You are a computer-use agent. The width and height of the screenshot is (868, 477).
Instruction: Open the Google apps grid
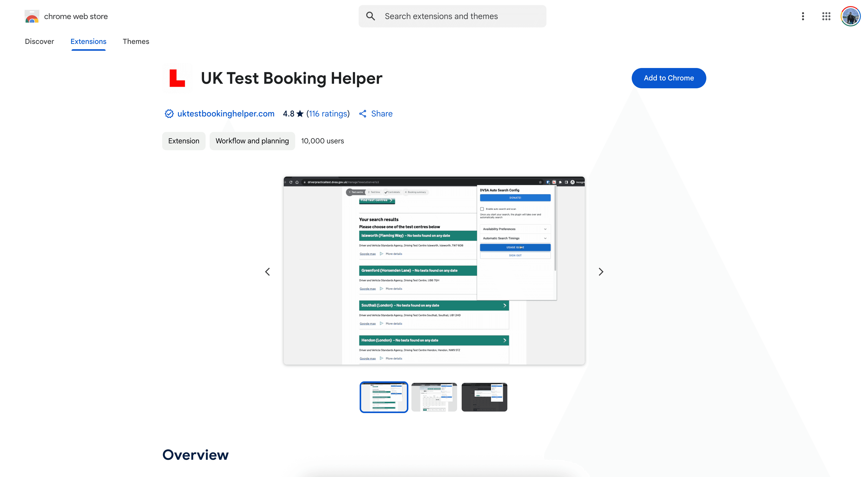point(826,16)
